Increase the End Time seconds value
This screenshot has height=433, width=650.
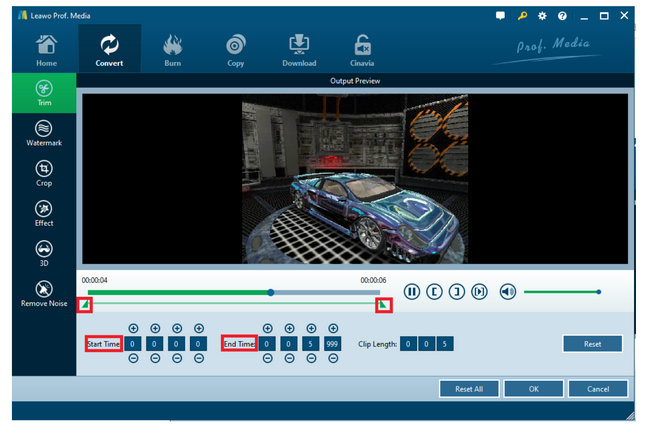click(311, 328)
